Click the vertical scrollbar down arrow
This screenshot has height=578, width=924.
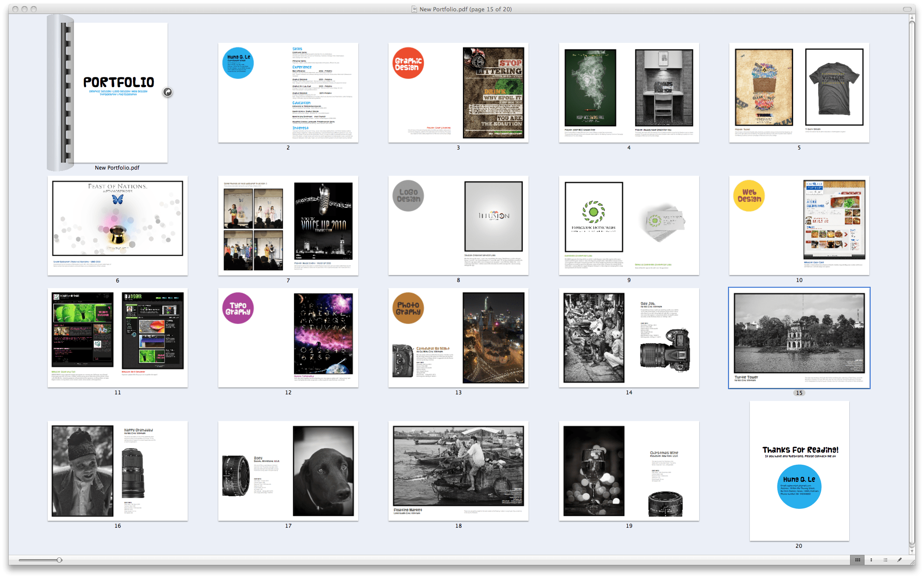pyautogui.click(x=912, y=551)
